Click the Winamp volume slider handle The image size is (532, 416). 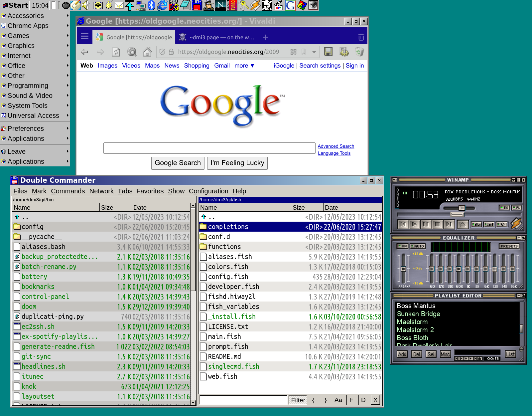[x=462, y=208]
